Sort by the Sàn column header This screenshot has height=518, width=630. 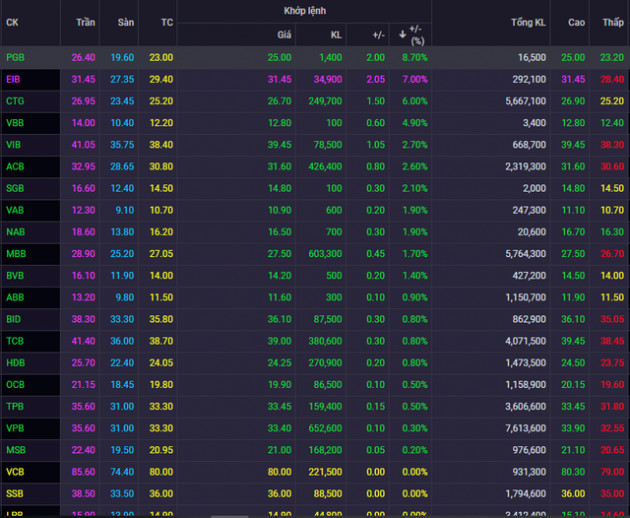tap(126, 23)
